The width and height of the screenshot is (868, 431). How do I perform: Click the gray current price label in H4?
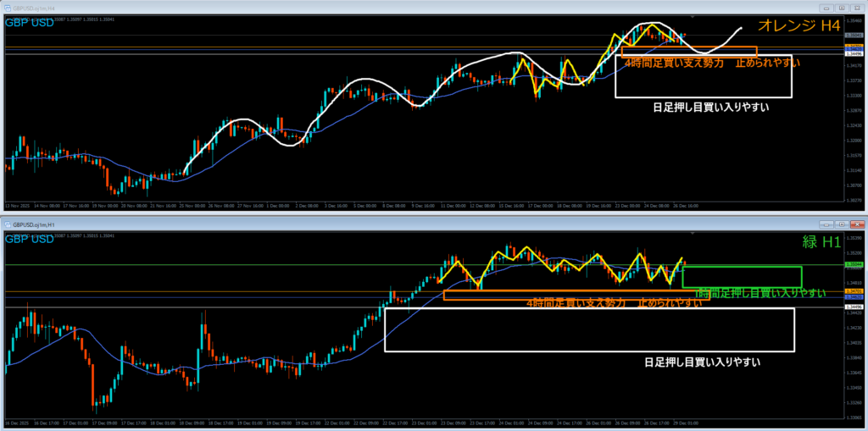[853, 36]
